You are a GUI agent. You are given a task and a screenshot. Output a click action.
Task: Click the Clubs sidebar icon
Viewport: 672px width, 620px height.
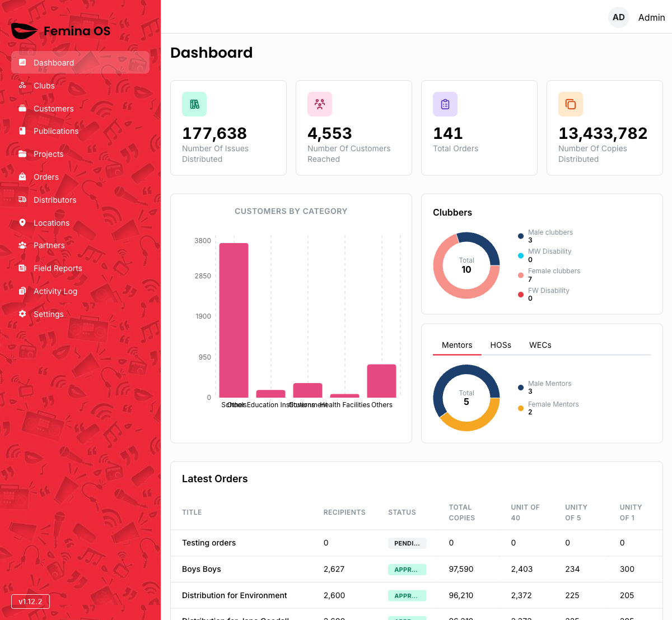click(x=22, y=86)
